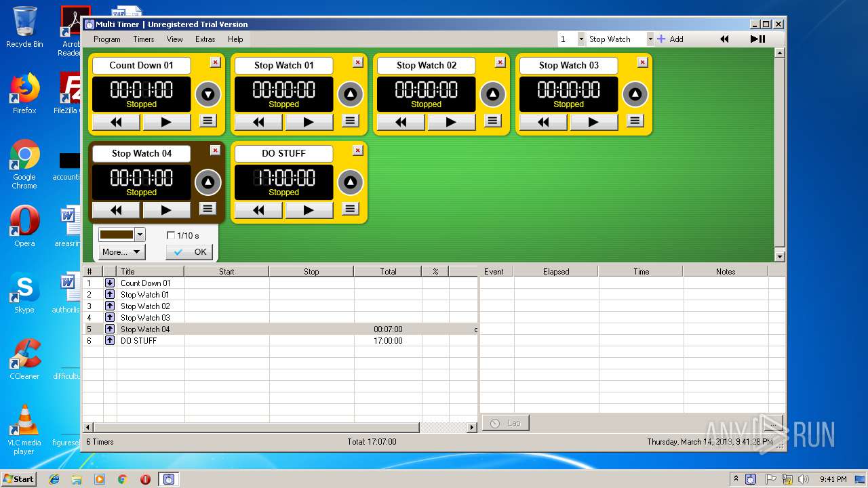Open Chrome from the taskbar
This screenshot has width=868, height=488.
[122, 479]
